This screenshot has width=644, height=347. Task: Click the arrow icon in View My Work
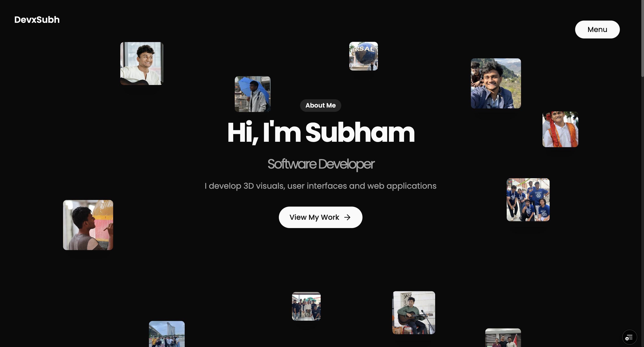pyautogui.click(x=347, y=217)
